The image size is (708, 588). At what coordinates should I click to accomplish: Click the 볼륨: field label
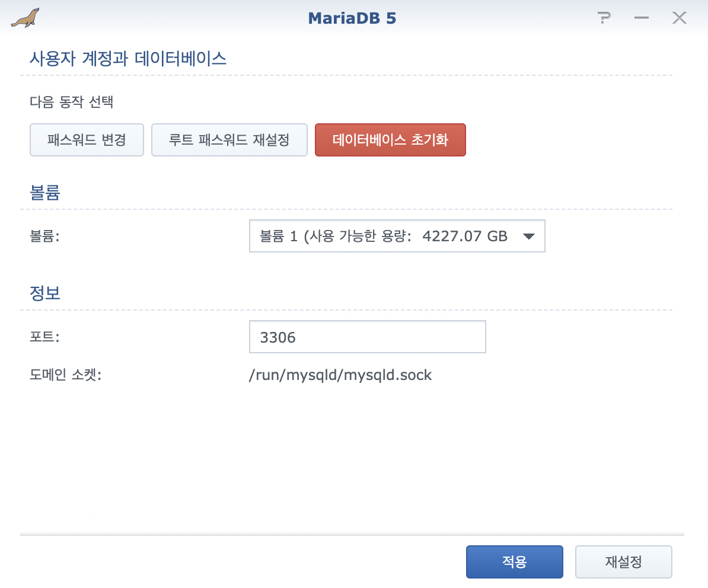44,235
